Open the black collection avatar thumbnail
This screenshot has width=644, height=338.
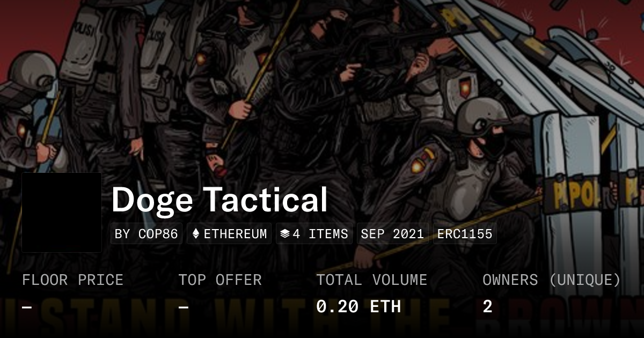(62, 212)
